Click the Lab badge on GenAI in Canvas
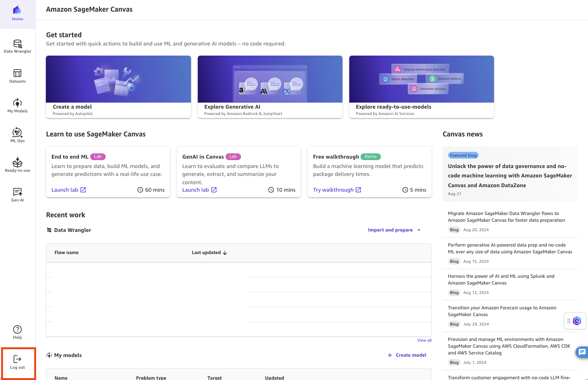This screenshot has height=380, width=588. pos(233,157)
